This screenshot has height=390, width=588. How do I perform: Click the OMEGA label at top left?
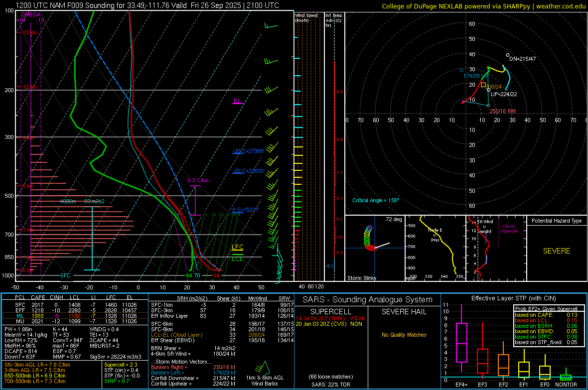pyautogui.click(x=30, y=14)
